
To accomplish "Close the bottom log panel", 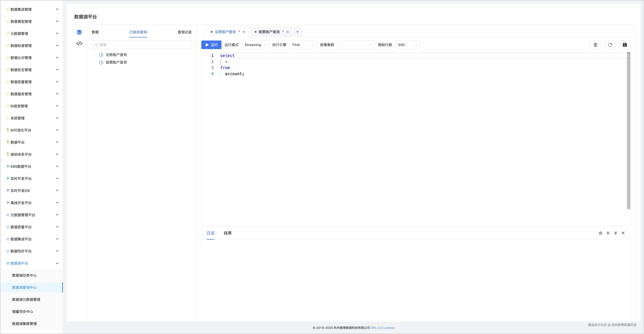I will [623, 233].
